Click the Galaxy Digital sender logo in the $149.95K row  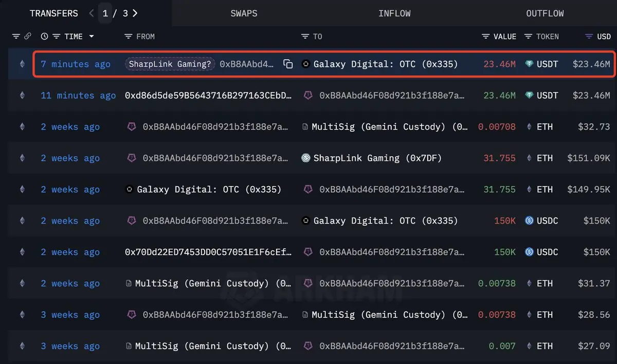pos(130,190)
